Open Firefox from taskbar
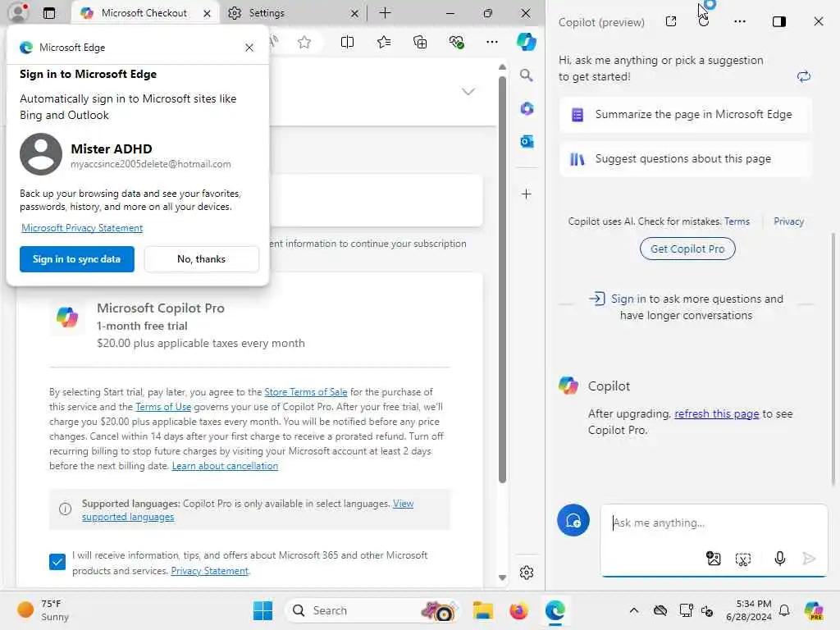Image resolution: width=840 pixels, height=630 pixels. point(518,610)
